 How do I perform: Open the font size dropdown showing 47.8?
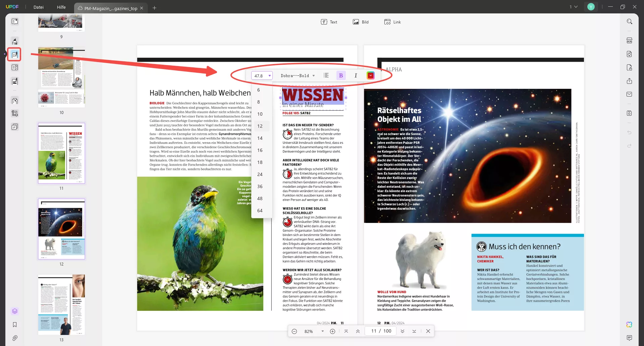262,75
